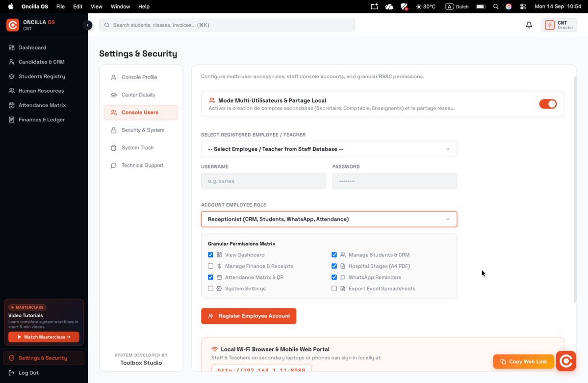The width and height of the screenshot is (588, 383).
Task: Click the Copy Web Link button
Action: pyautogui.click(x=523, y=361)
